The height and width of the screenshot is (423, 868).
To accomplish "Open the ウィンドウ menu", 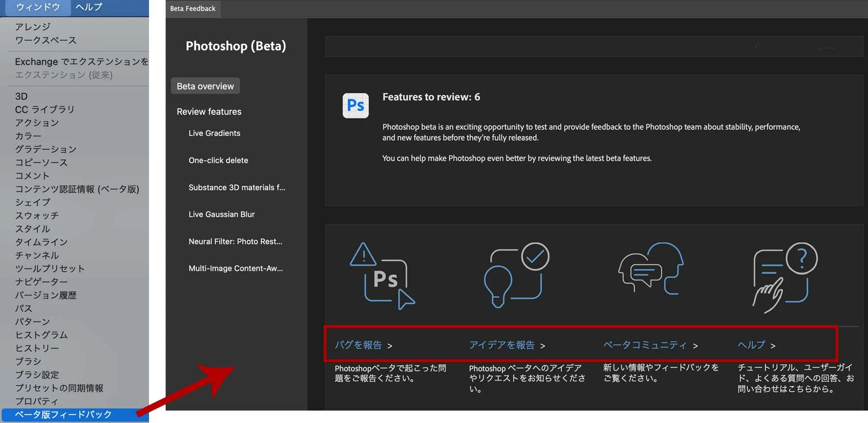I will pos(38,7).
